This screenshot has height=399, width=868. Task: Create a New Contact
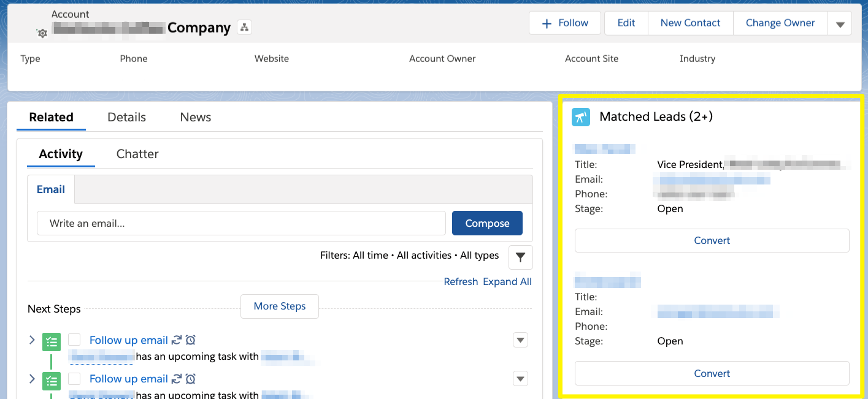(691, 23)
